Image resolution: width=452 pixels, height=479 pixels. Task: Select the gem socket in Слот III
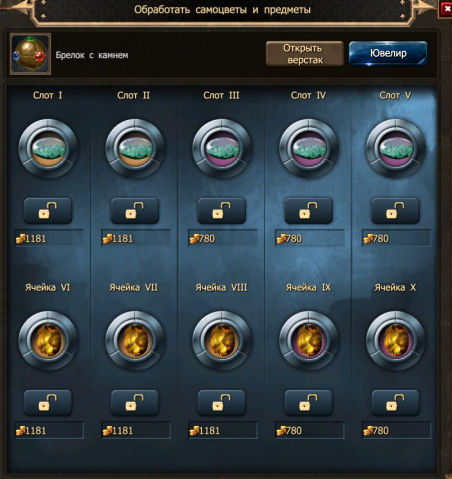(x=222, y=149)
